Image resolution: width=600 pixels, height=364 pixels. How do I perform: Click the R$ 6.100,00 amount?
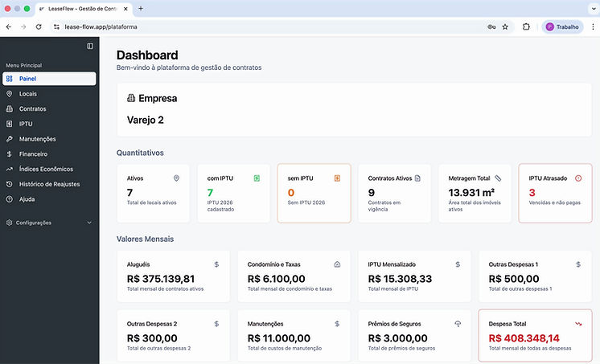(277, 279)
